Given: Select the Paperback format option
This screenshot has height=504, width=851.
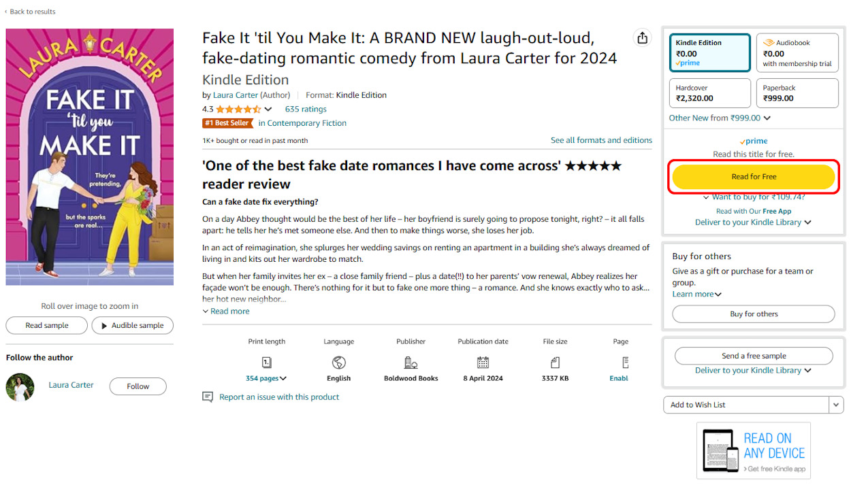Looking at the screenshot, I should click(x=797, y=93).
